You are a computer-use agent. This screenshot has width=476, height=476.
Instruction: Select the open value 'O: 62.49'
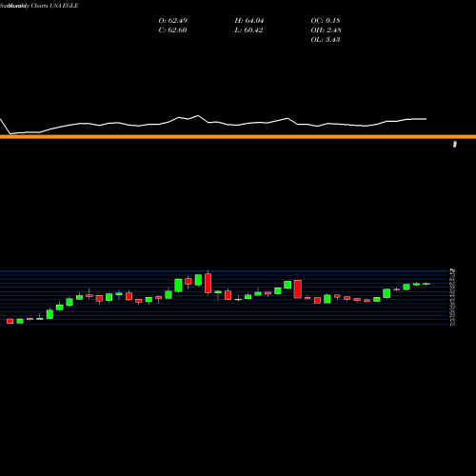(173, 21)
